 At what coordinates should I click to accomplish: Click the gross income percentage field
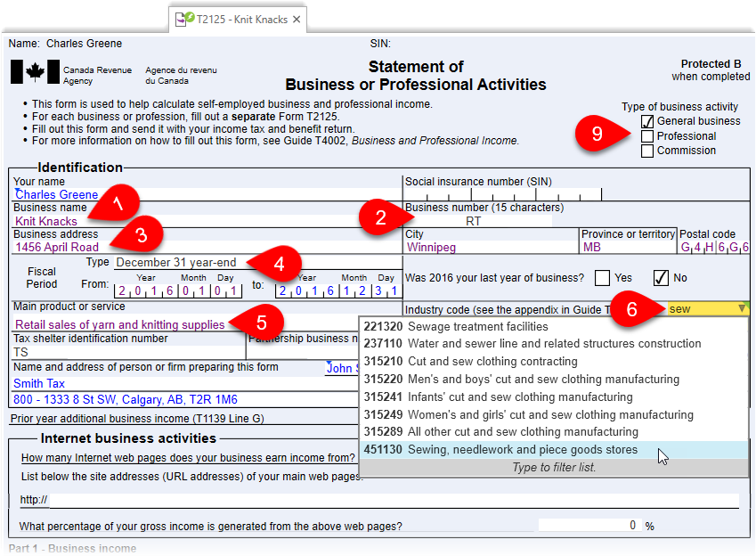(590, 525)
